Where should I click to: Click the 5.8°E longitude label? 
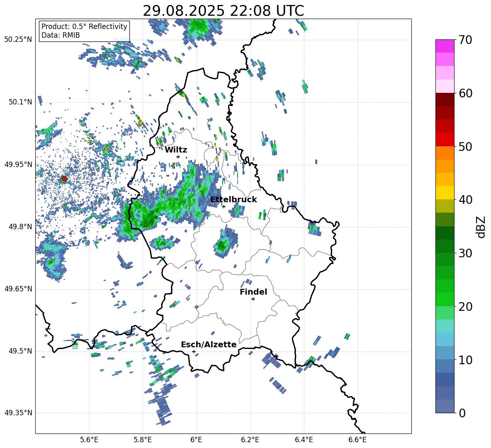(x=143, y=440)
